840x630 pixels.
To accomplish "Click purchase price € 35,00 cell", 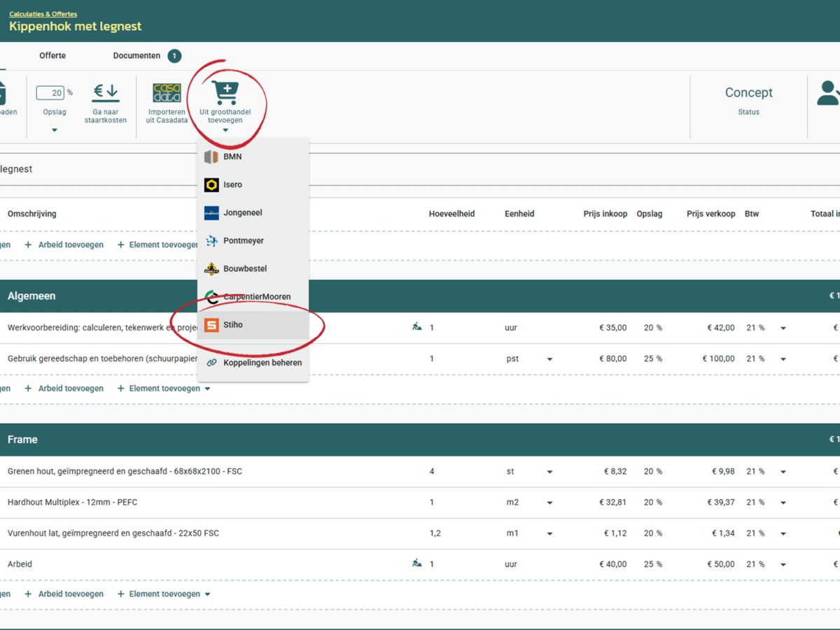I will point(613,328).
